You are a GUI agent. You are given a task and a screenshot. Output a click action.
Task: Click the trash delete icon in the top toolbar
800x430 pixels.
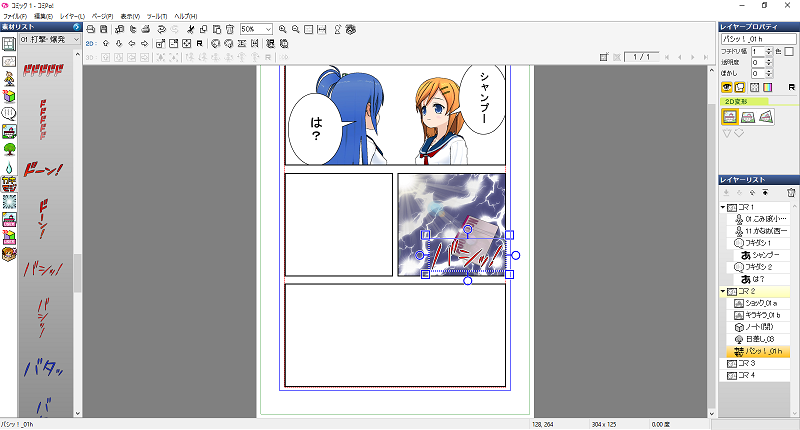coord(230,30)
